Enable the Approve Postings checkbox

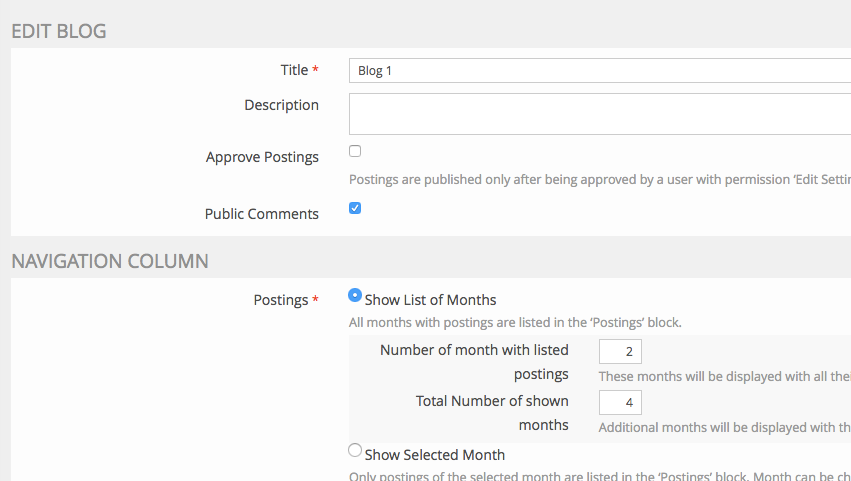[x=355, y=151]
